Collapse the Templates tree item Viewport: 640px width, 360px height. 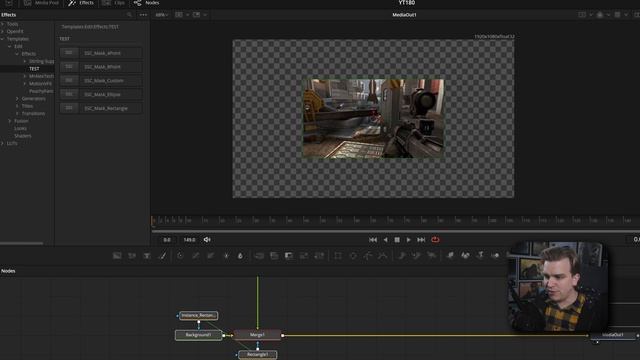tap(2, 39)
